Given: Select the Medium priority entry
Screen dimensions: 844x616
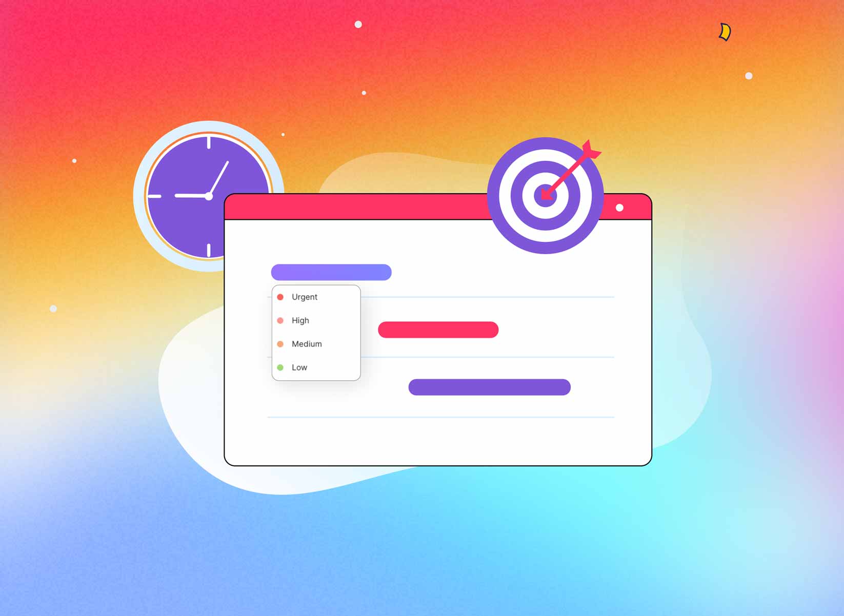Looking at the screenshot, I should (x=307, y=344).
